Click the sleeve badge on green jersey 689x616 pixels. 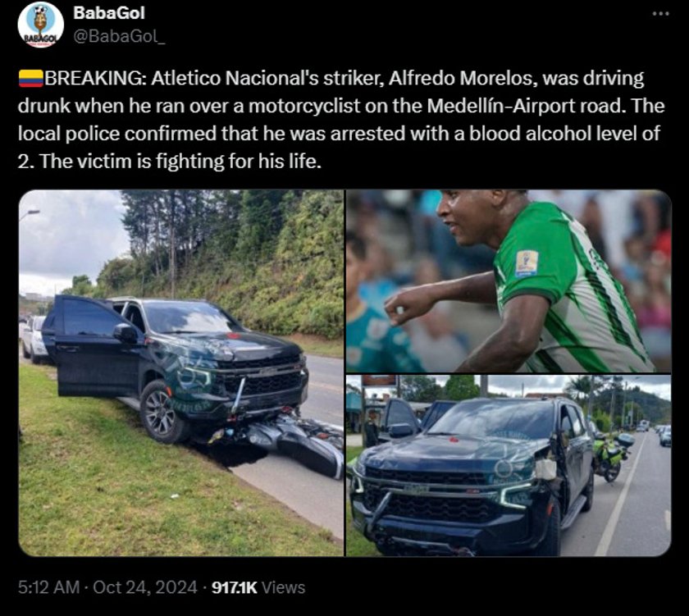[x=527, y=262]
